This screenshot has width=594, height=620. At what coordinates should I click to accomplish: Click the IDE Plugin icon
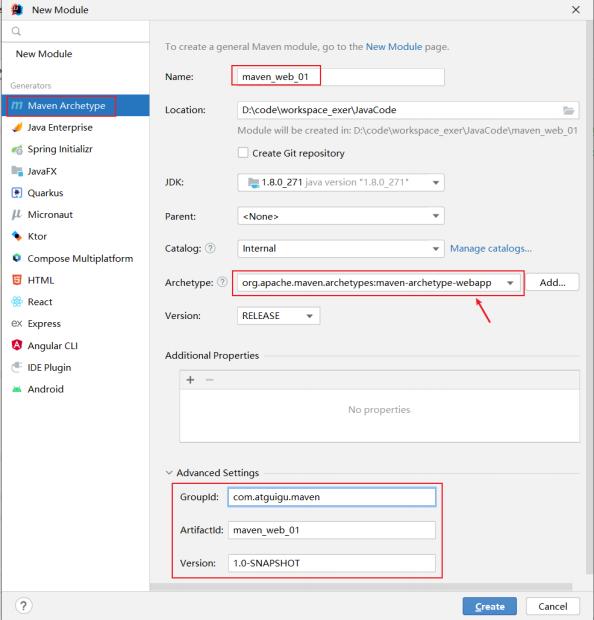coord(17,367)
